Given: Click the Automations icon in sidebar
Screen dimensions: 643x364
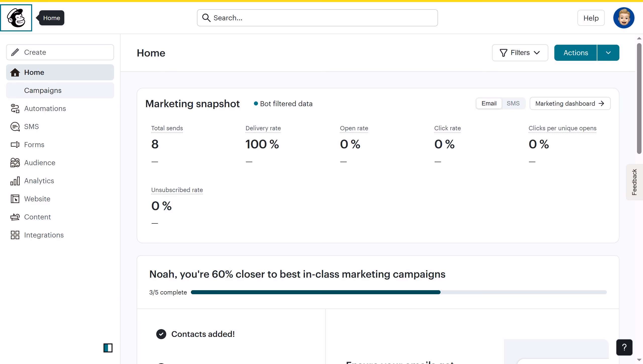Looking at the screenshot, I should point(15,108).
